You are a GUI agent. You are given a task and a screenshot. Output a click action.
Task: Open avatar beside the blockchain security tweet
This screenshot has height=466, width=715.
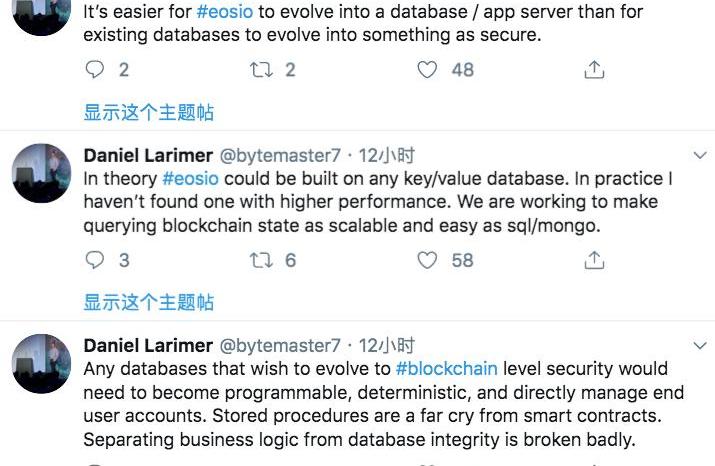click(41, 363)
